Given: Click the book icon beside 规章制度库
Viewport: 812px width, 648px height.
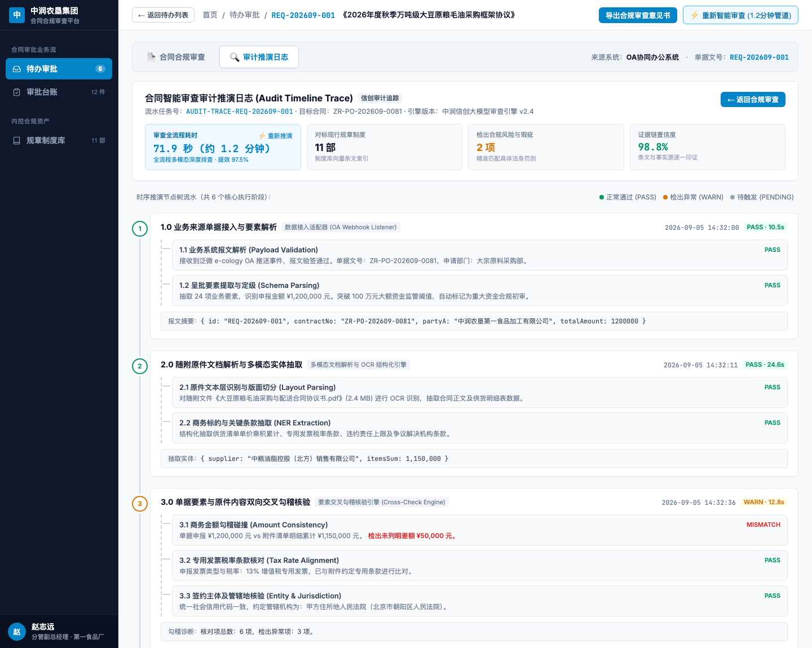Looking at the screenshot, I should 17,140.
